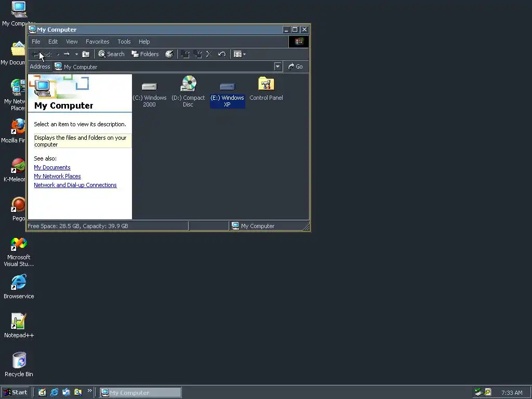The image size is (532, 399).
Task: Select the Browservice desktop shortcut
Action: pos(19,287)
